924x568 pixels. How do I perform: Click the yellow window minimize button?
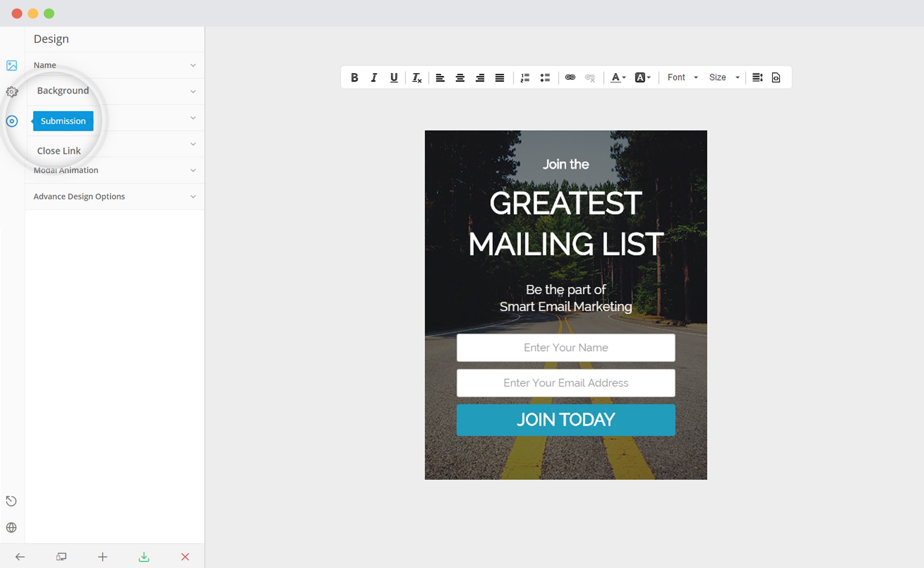click(x=33, y=14)
